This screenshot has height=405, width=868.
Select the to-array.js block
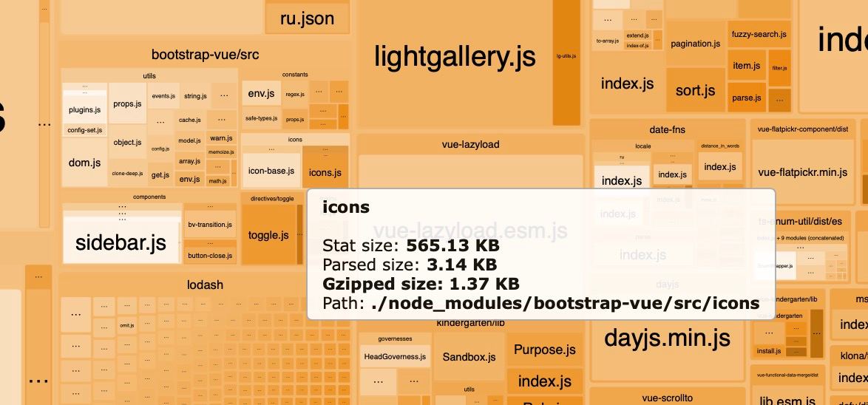click(608, 41)
